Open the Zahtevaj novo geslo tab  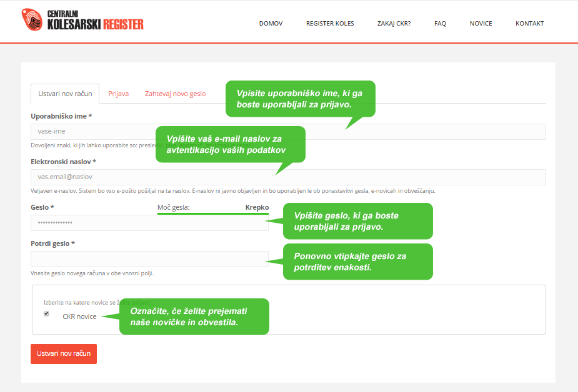tap(175, 94)
